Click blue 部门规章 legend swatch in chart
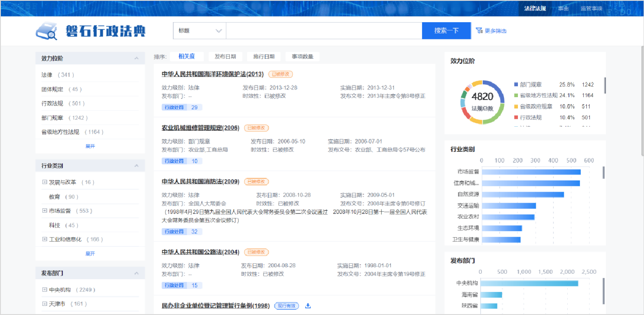The width and height of the screenshot is (644, 315). point(516,85)
